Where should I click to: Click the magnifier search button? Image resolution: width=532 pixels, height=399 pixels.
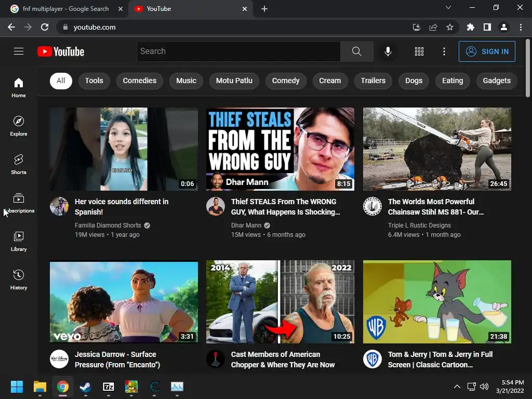(x=356, y=51)
